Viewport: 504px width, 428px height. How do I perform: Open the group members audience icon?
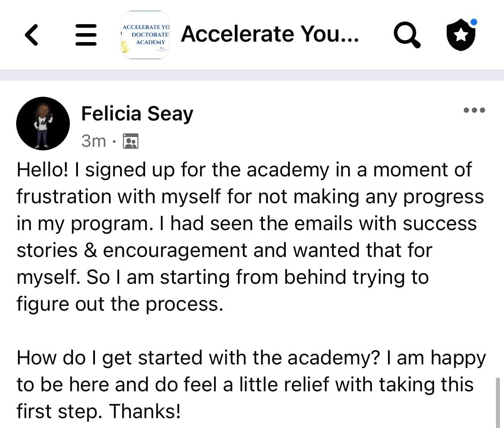(130, 141)
